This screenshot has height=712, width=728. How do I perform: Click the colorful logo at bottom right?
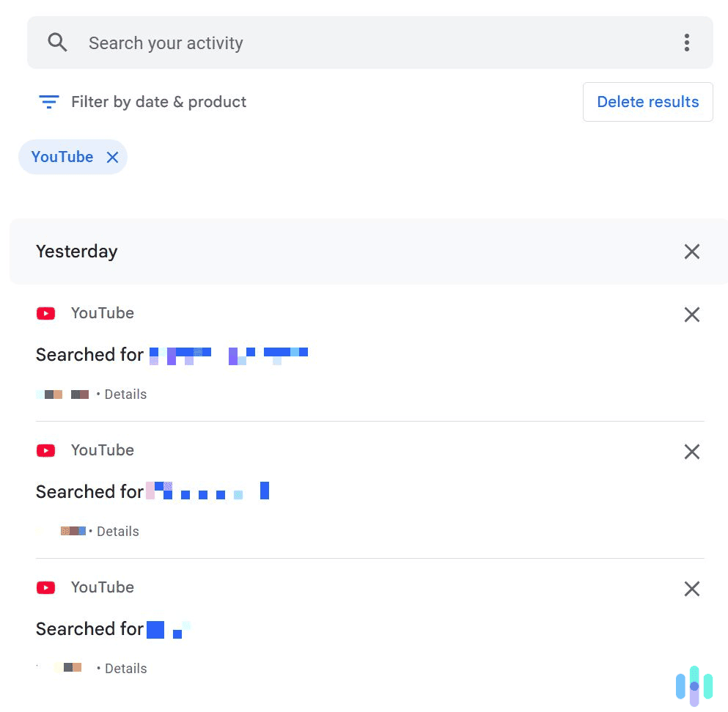pyautogui.click(x=693, y=686)
